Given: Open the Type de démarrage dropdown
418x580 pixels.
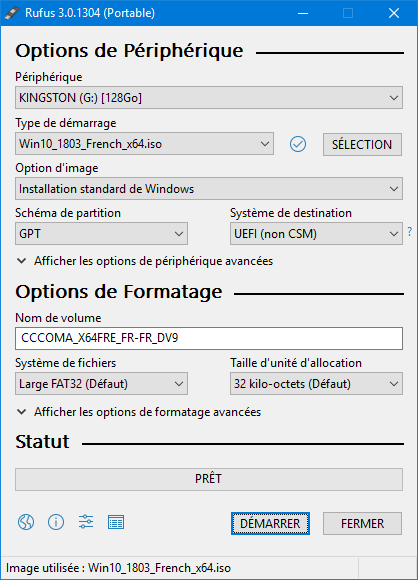Looking at the screenshot, I should point(144,144).
